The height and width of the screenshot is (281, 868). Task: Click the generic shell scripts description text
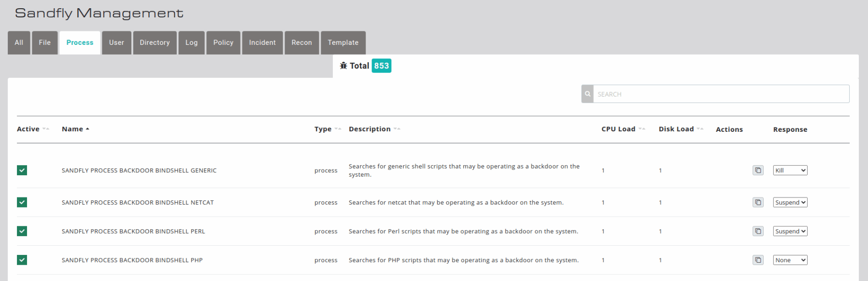pos(464,170)
